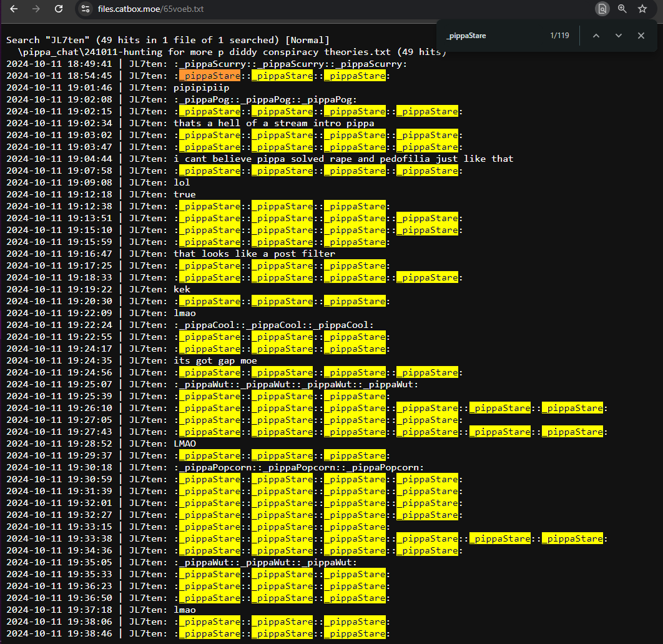The image size is (663, 644).
Task: Open the zoom magnifier icon in address bar
Action: coord(622,9)
